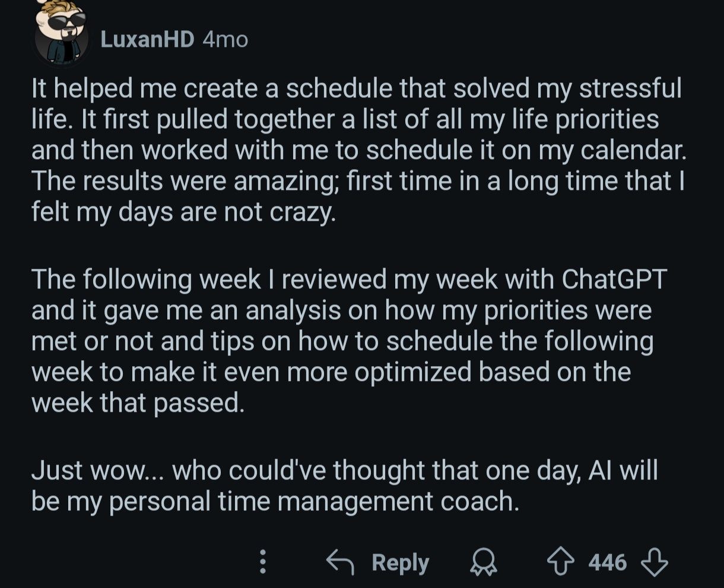Screen dimensions: 724x588
Task: Click the curved reply arrow icon
Action: pyautogui.click(x=341, y=562)
